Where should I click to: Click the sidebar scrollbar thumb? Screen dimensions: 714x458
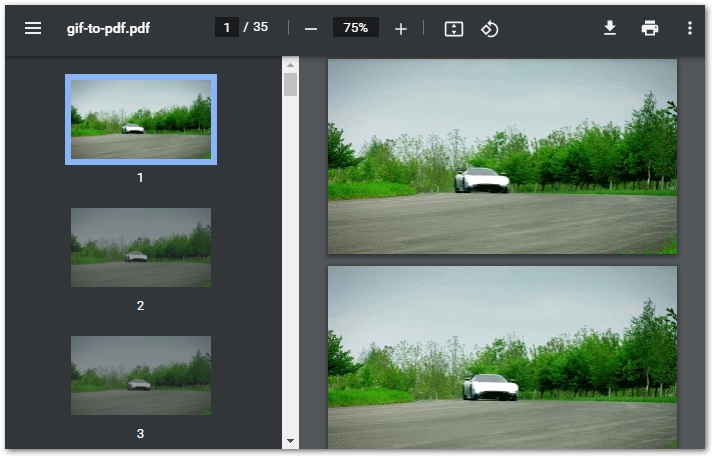pyautogui.click(x=291, y=85)
